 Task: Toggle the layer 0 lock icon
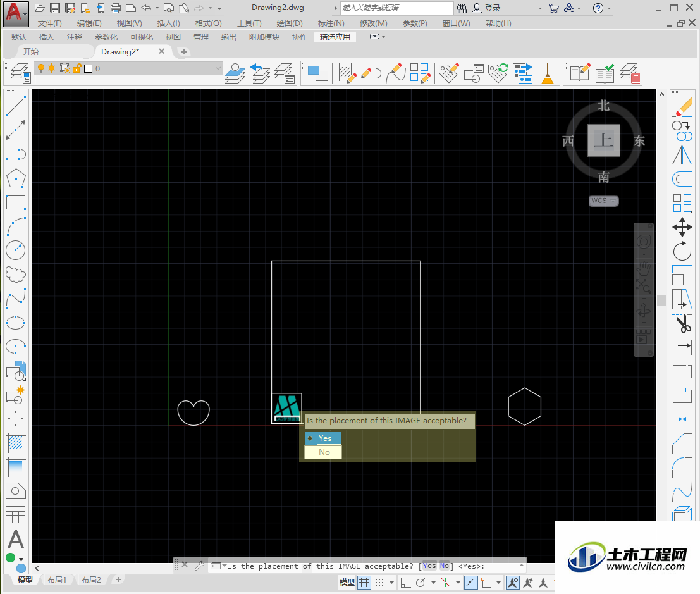click(77, 68)
